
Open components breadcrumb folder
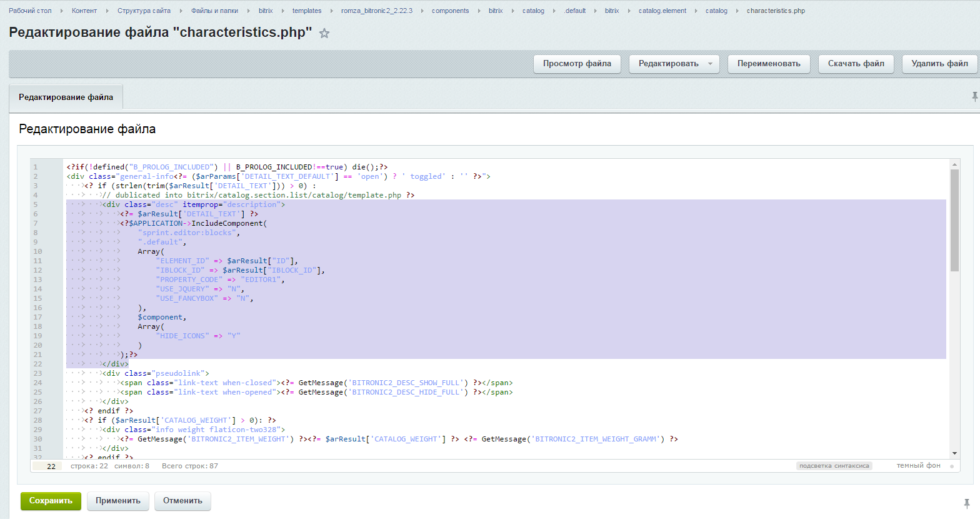pos(450,11)
